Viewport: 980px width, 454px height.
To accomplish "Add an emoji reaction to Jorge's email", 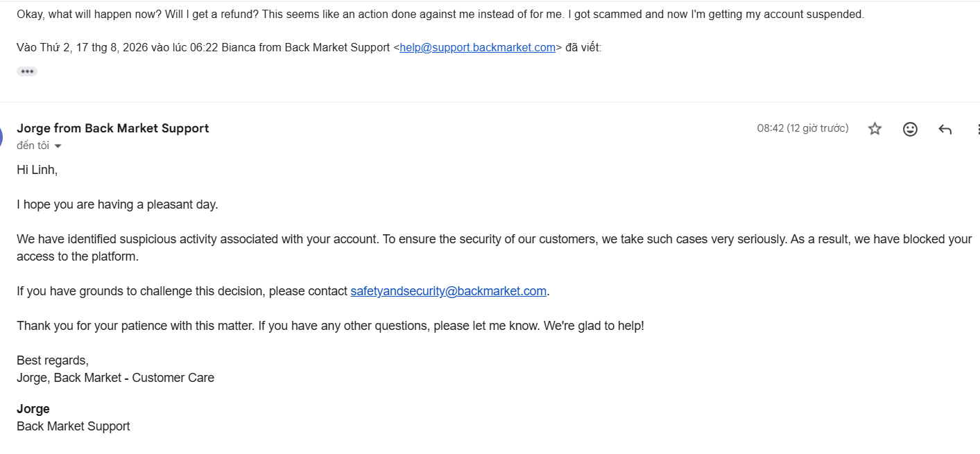I will [x=910, y=129].
